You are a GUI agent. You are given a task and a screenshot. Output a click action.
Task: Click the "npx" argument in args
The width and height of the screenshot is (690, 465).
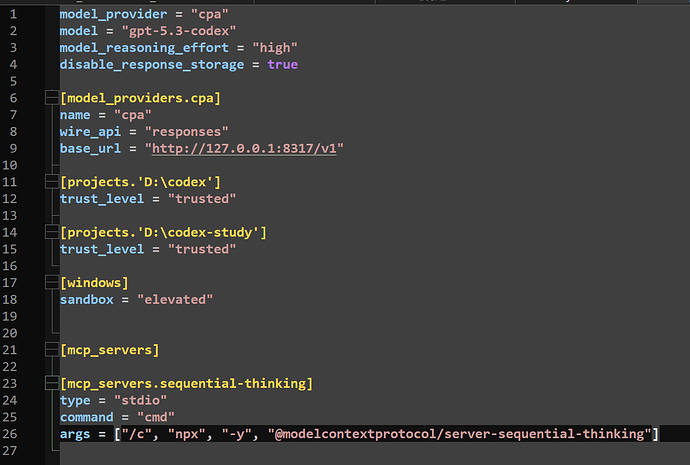(x=187, y=434)
